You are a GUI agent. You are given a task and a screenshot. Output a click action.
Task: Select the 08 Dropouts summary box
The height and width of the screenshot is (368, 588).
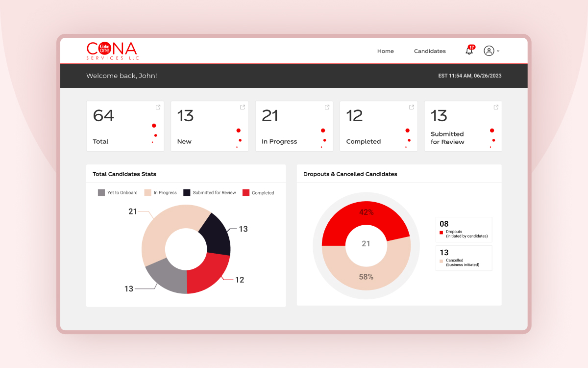(464, 230)
